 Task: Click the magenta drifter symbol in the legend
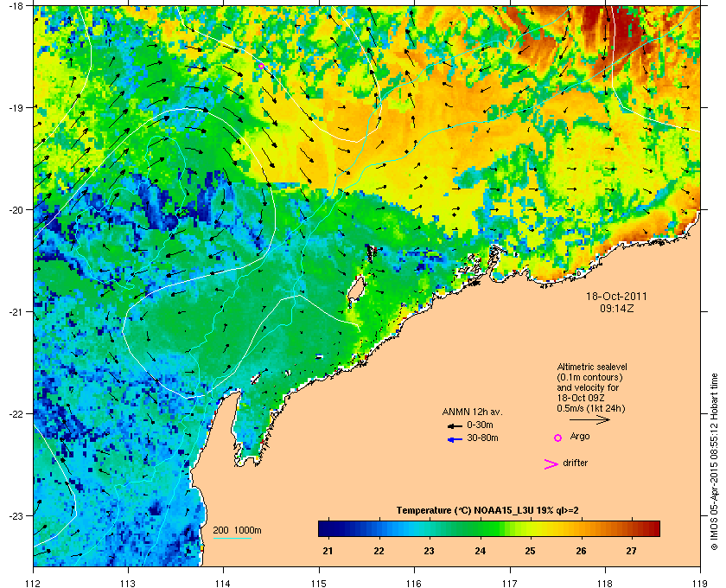551,464
